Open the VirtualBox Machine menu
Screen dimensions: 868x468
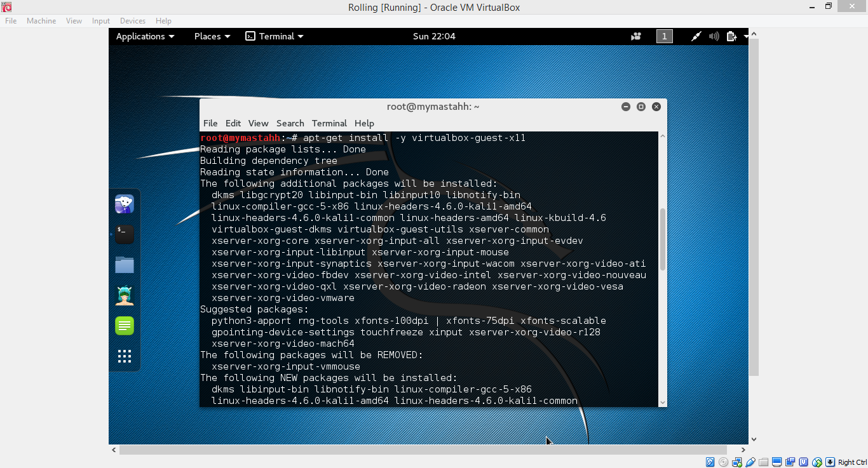(41, 21)
